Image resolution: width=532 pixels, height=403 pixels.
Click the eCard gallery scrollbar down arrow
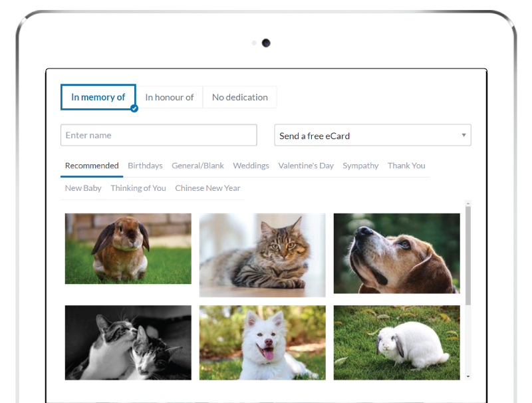[x=468, y=376]
